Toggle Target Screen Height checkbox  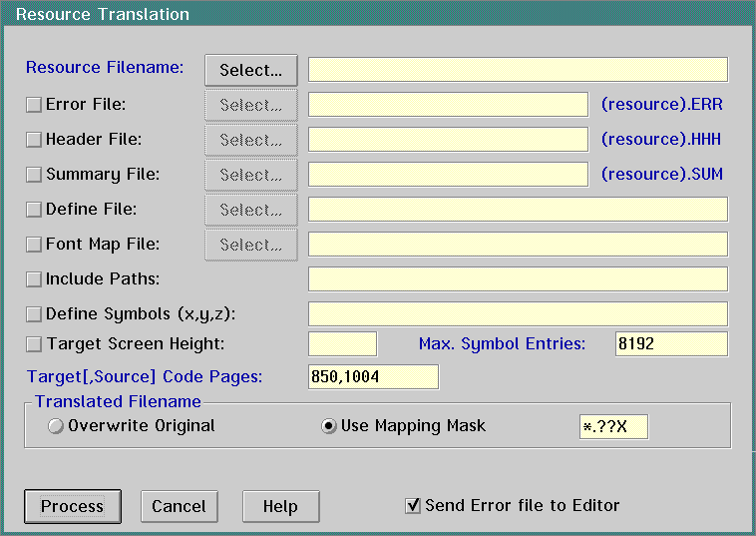click(34, 344)
